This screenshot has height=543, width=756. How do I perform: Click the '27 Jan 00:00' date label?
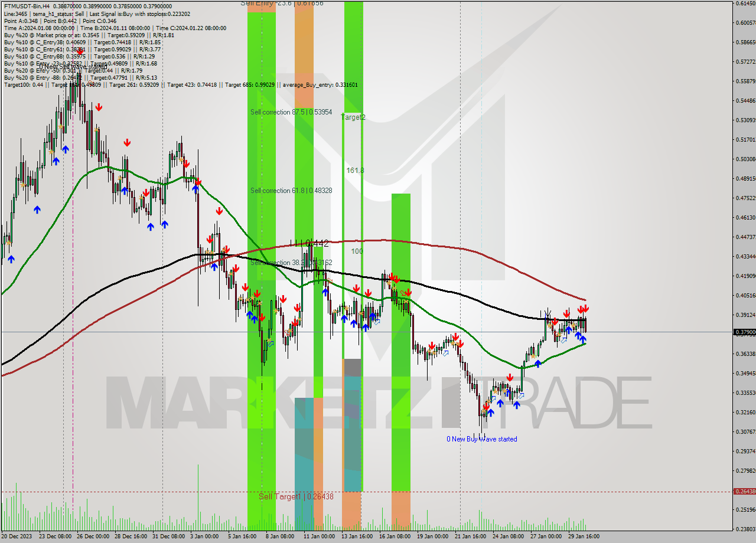coord(546,537)
